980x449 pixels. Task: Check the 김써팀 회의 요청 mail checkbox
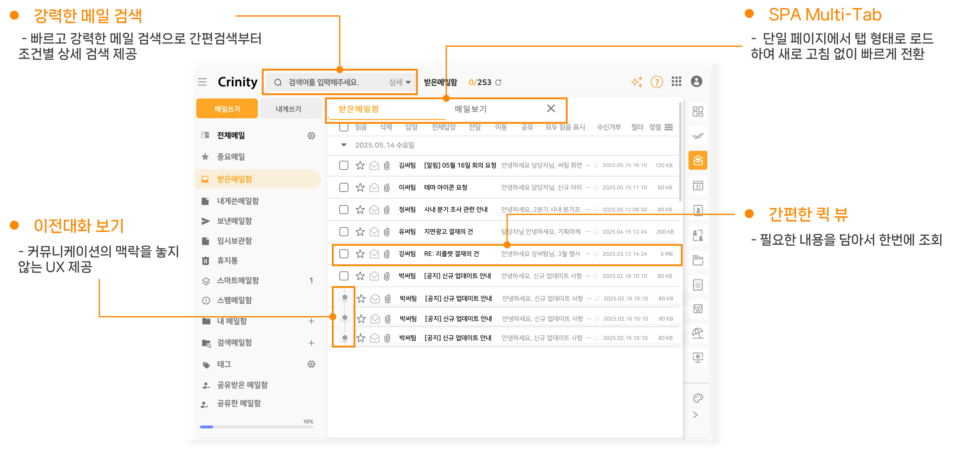pos(344,165)
